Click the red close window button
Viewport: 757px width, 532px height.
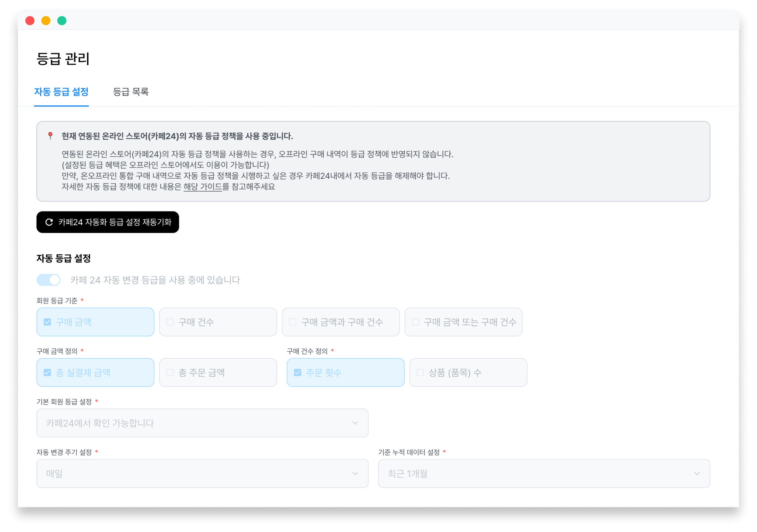coord(30,21)
